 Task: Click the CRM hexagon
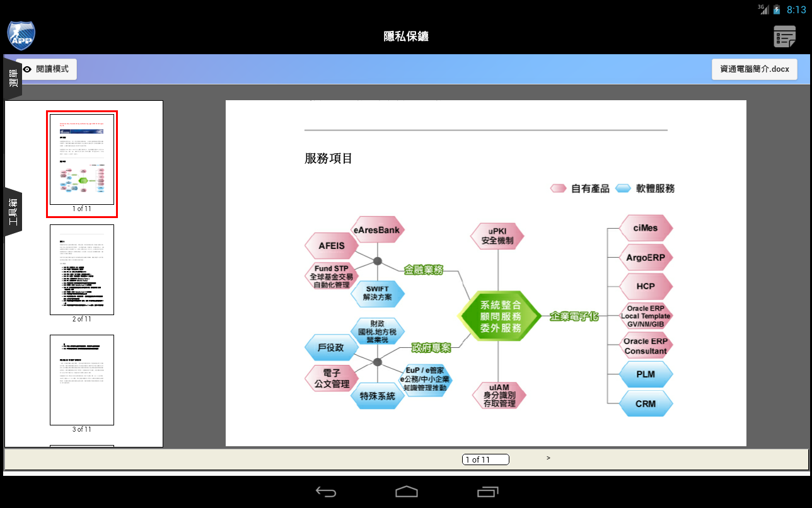coord(646,404)
